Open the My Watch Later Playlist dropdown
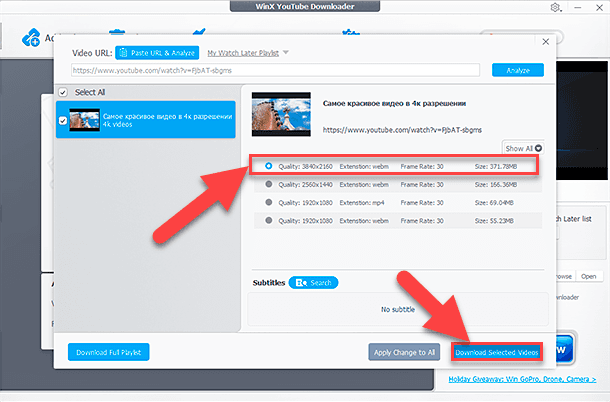The width and height of the screenshot is (610, 402). point(248,53)
